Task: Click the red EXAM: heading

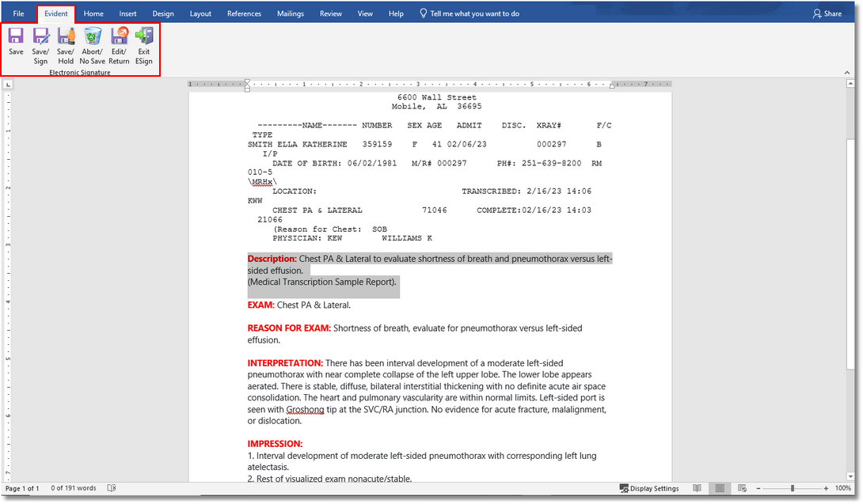Action: [261, 305]
